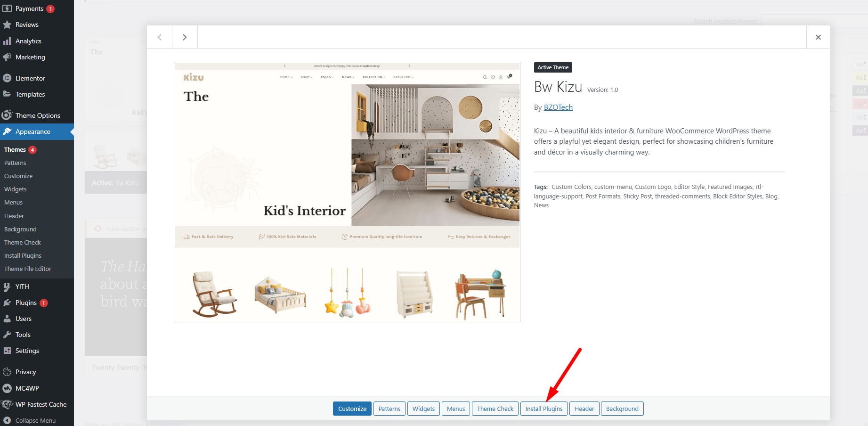Click the Background button in the overlay footer

coord(622,409)
